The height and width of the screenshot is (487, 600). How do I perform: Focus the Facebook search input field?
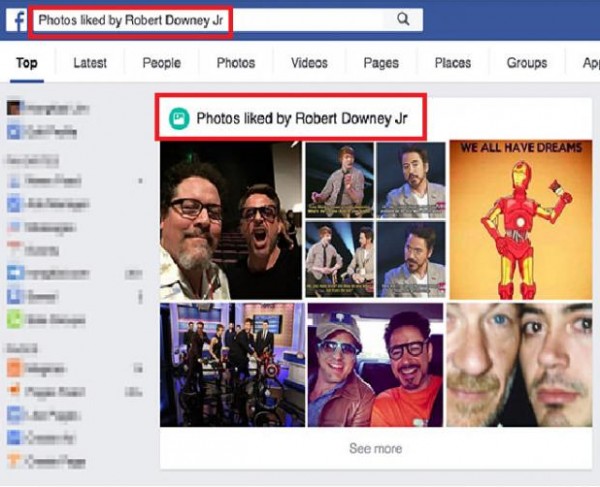(209, 20)
